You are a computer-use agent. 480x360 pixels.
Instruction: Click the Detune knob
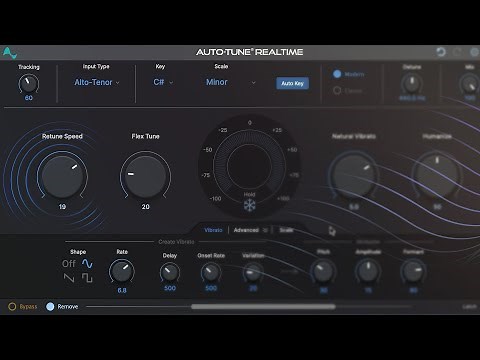pos(412,84)
